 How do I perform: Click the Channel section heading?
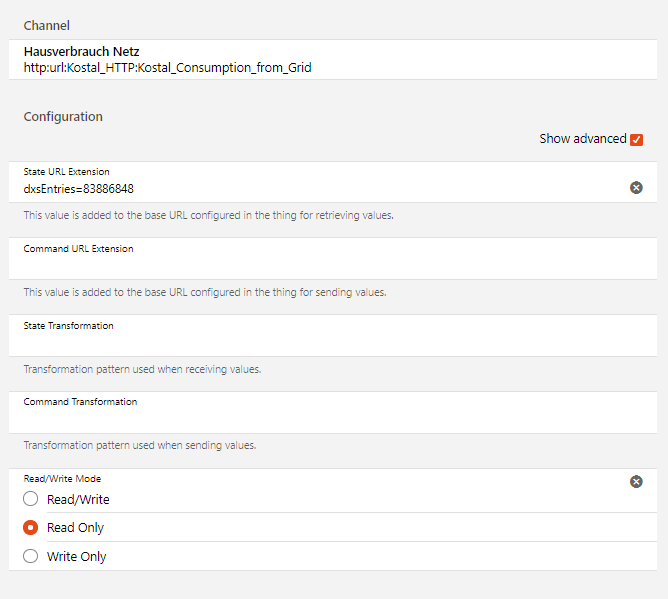(47, 25)
